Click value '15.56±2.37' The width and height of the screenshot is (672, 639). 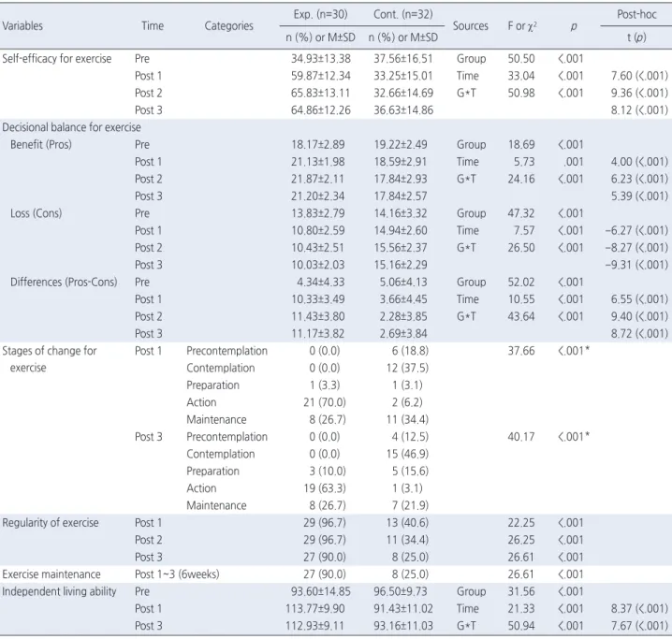click(x=401, y=248)
